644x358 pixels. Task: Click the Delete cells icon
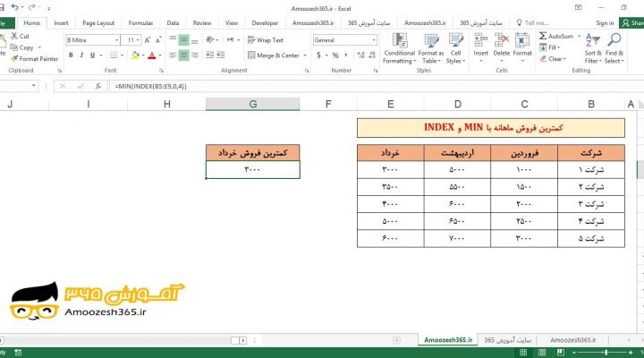(502, 41)
